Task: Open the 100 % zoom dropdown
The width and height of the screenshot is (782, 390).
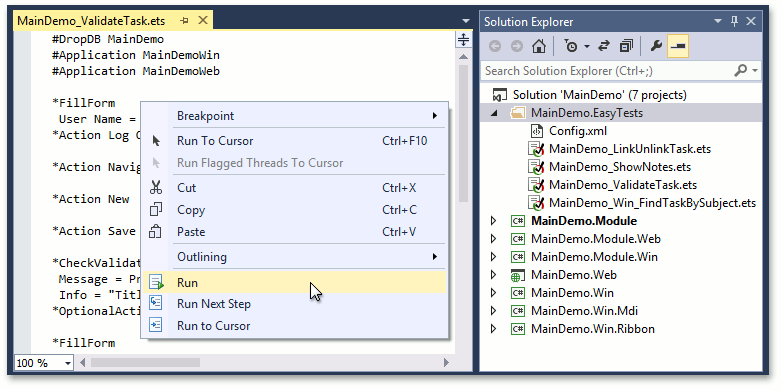Action: click(x=68, y=364)
